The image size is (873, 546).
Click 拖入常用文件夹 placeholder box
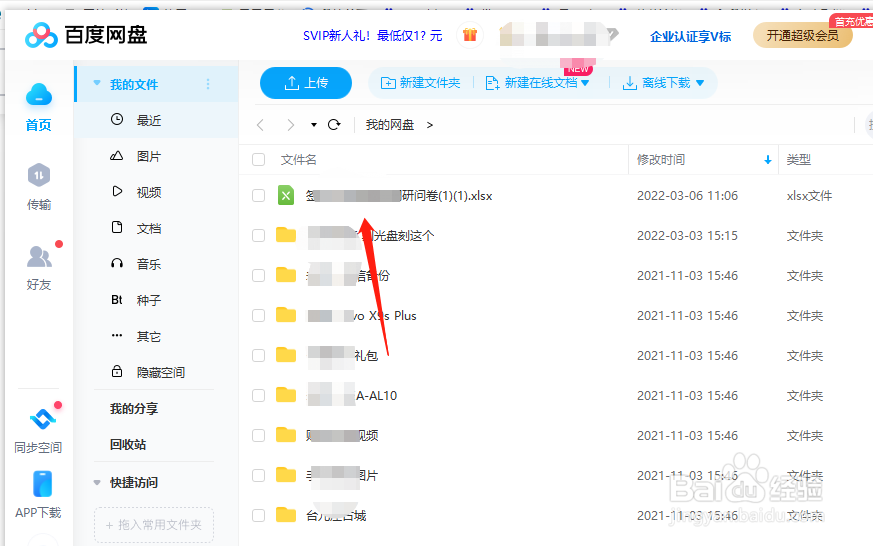(x=154, y=524)
